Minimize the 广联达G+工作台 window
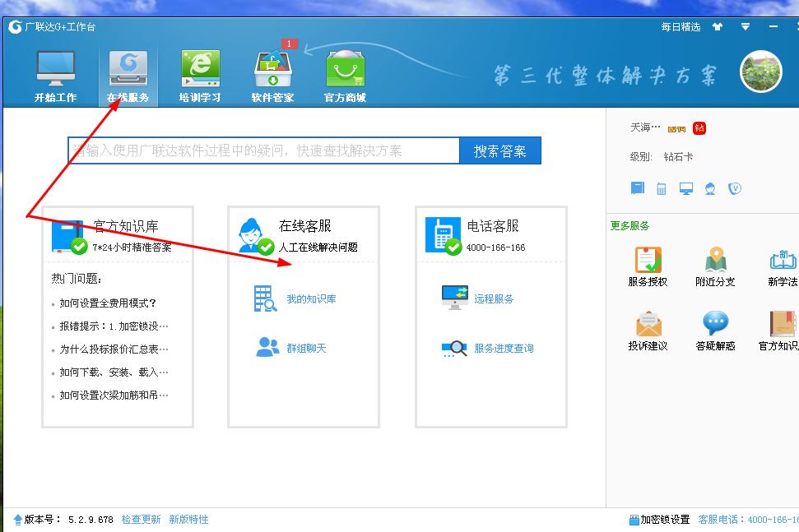This screenshot has width=799, height=532. (773, 27)
